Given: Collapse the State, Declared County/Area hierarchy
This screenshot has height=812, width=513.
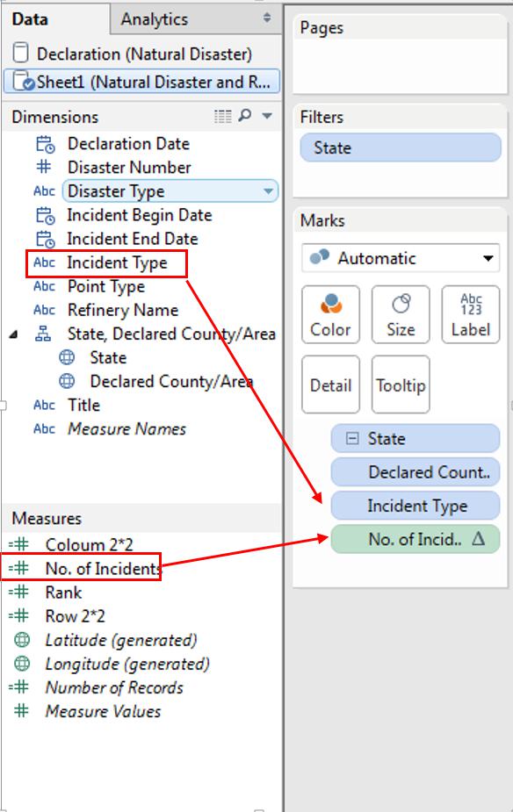Looking at the screenshot, I should pos(14,334).
